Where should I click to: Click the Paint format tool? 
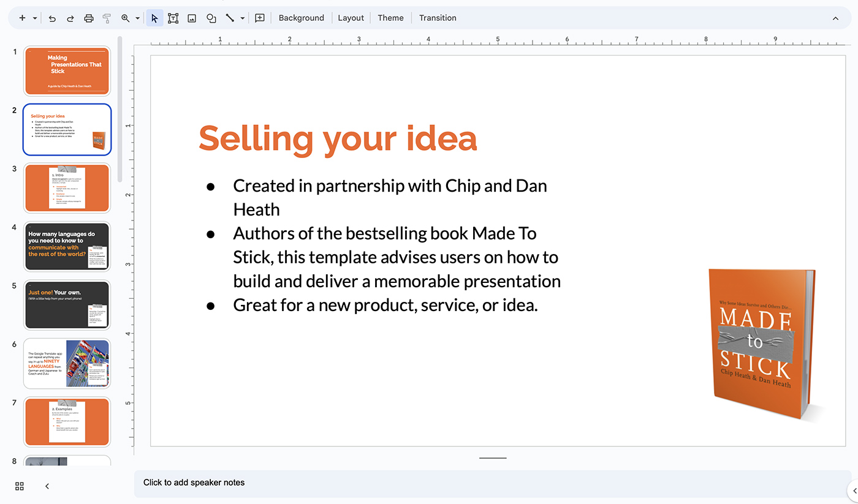(107, 18)
